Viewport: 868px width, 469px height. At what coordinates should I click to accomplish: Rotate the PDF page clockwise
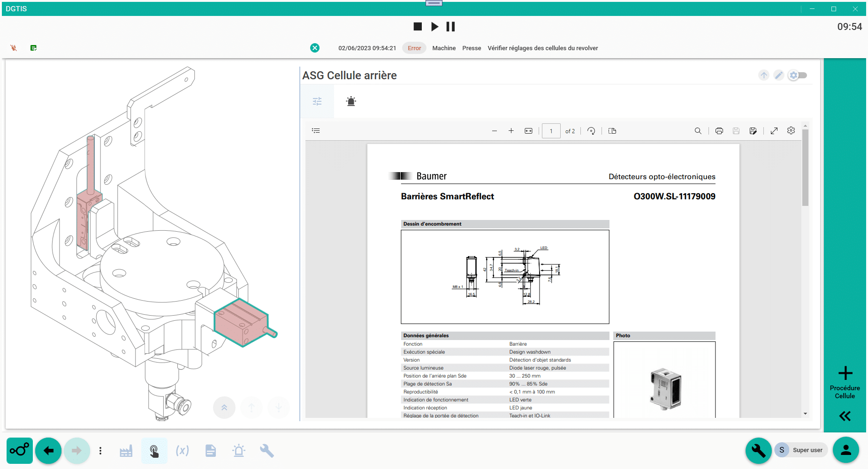coord(591,131)
